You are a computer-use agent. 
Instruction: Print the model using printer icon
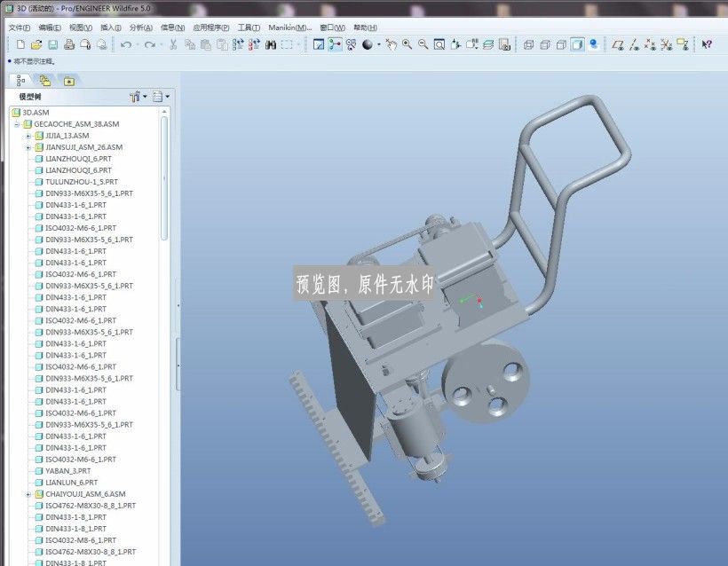coord(69,44)
